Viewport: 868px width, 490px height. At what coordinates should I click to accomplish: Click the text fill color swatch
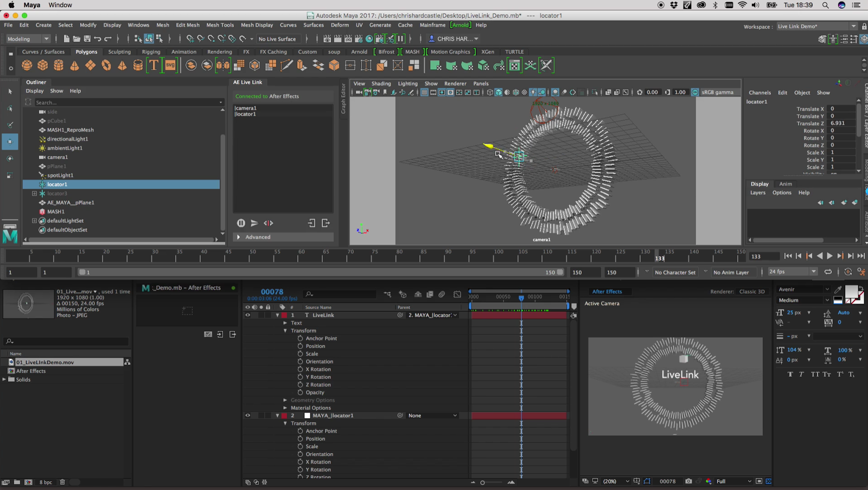pyautogui.click(x=851, y=292)
